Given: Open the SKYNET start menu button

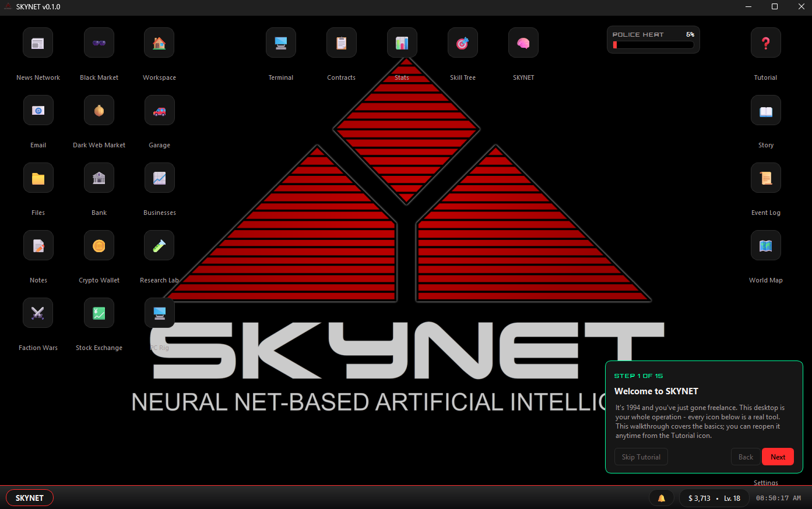Looking at the screenshot, I should click(x=30, y=498).
